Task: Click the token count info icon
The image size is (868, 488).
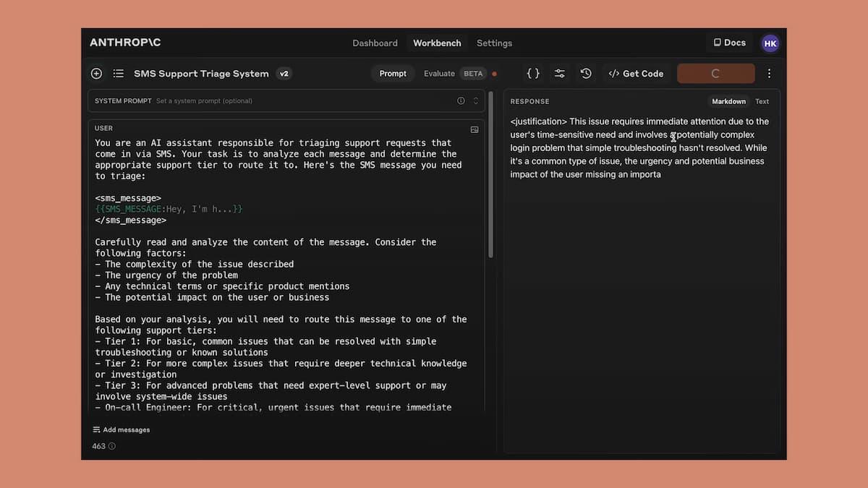Action: coord(112,447)
